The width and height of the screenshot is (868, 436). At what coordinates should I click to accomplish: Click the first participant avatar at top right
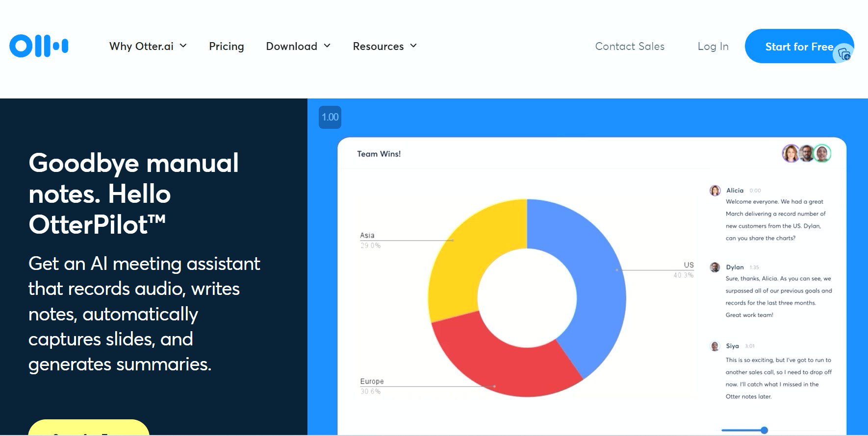(x=791, y=153)
